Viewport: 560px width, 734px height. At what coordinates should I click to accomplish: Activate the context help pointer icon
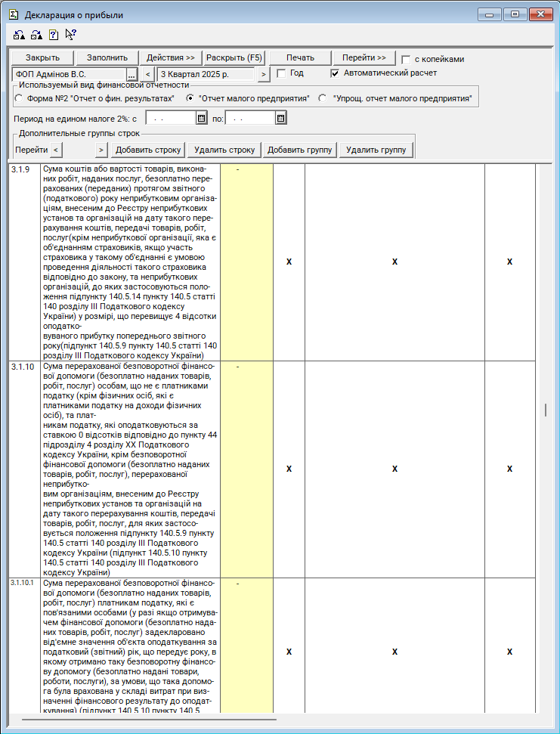tap(70, 34)
